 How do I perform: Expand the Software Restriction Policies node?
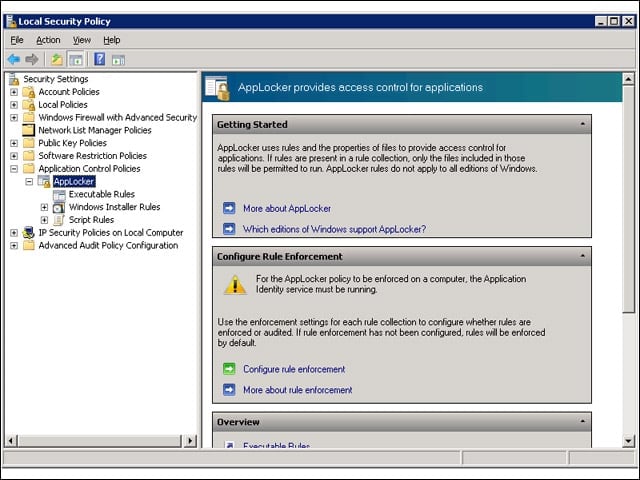point(14,156)
